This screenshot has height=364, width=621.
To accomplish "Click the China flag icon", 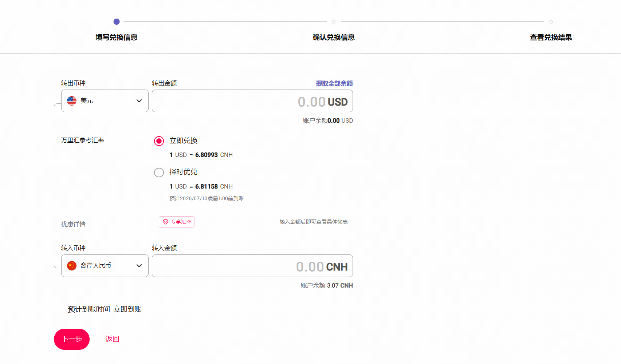I will click(72, 266).
